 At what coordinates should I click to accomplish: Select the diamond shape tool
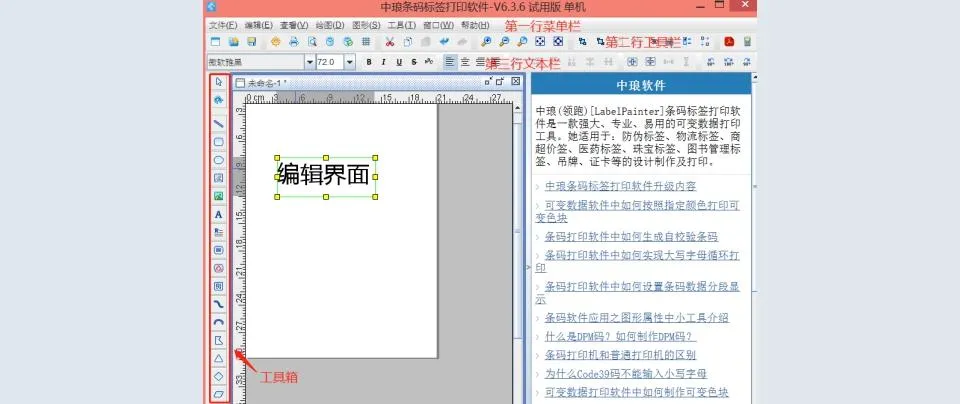[219, 376]
